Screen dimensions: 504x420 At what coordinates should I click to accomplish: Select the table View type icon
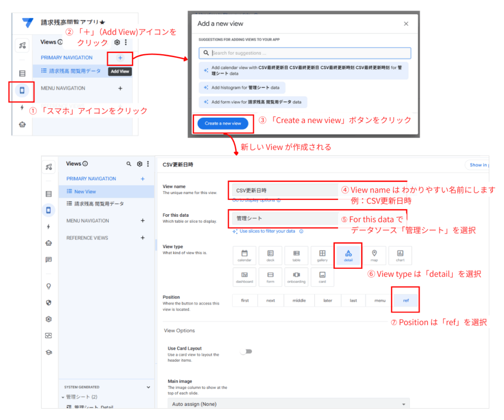pyautogui.click(x=296, y=255)
